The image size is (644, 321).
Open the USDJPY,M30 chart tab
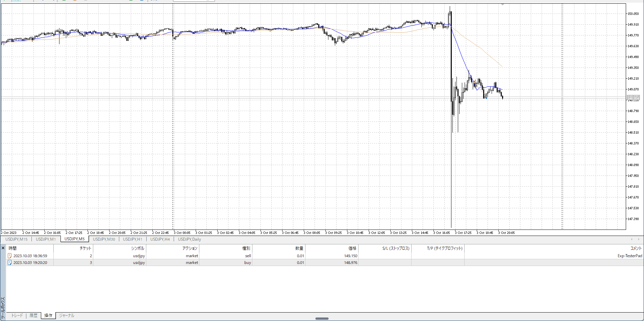click(104, 239)
